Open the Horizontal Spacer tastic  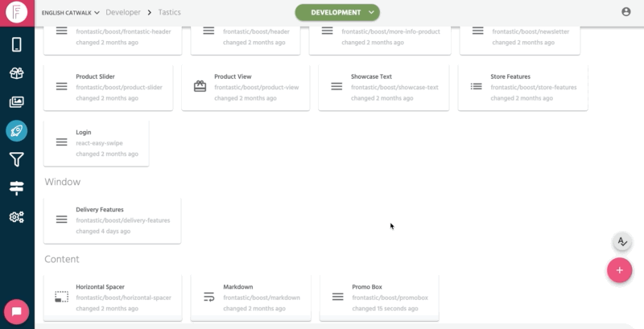tap(113, 298)
